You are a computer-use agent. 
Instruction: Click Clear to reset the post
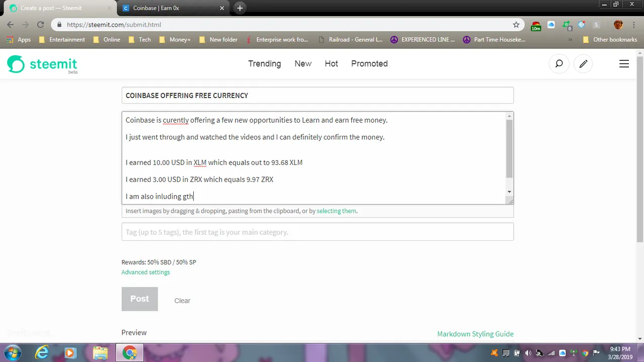182,301
